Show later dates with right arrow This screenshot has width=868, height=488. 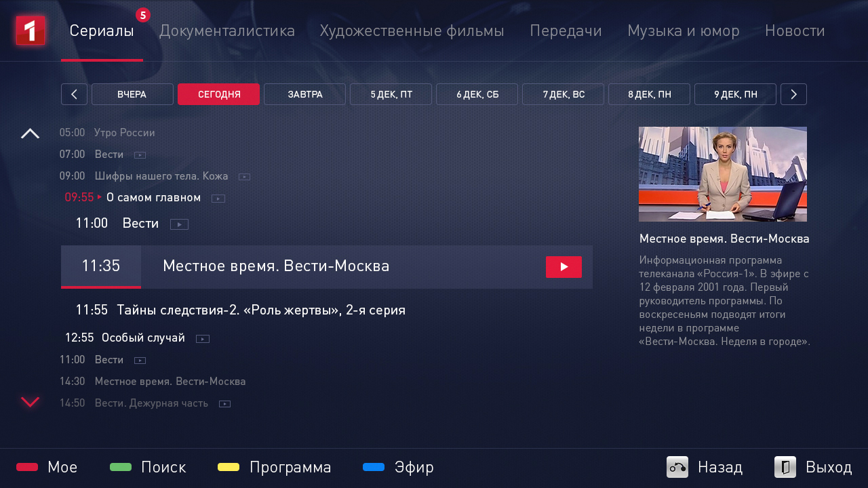793,94
